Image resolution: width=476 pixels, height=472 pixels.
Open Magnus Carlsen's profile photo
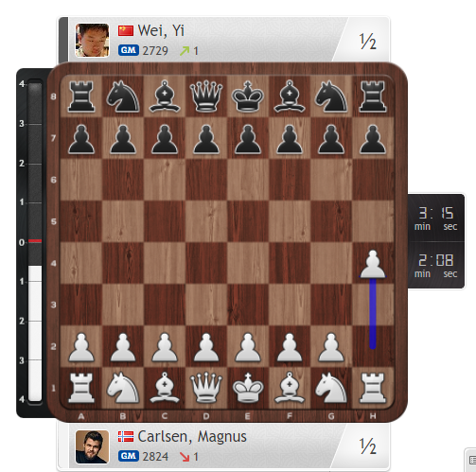(92, 446)
